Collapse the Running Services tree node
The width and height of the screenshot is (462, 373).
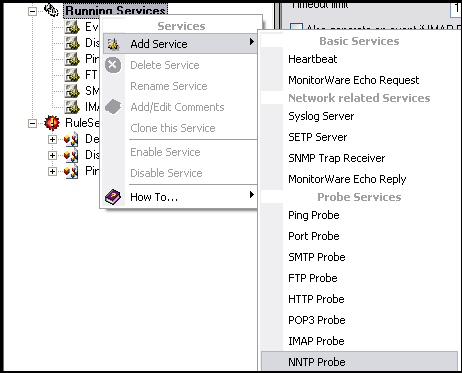coord(32,11)
